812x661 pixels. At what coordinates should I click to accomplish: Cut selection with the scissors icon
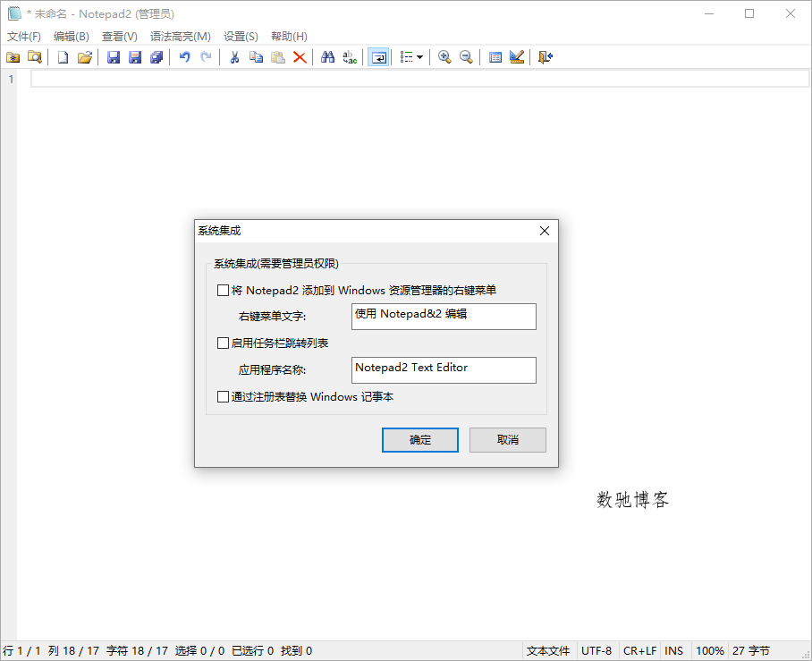234,57
